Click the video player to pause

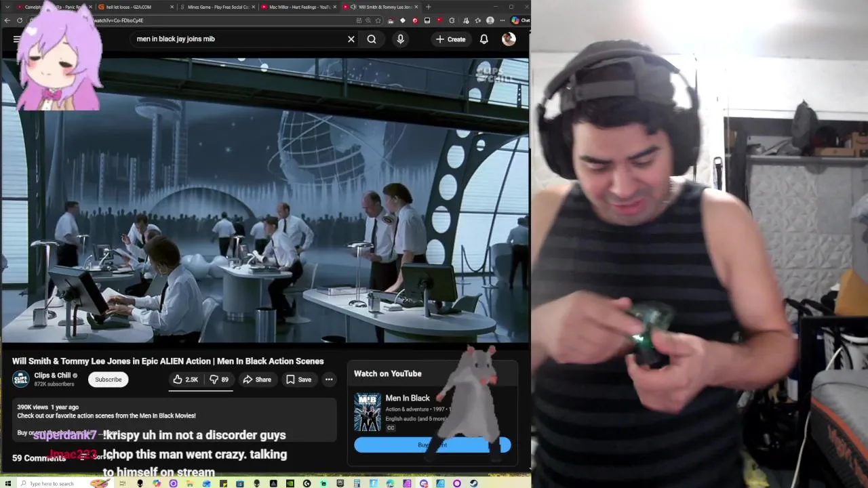click(264, 201)
